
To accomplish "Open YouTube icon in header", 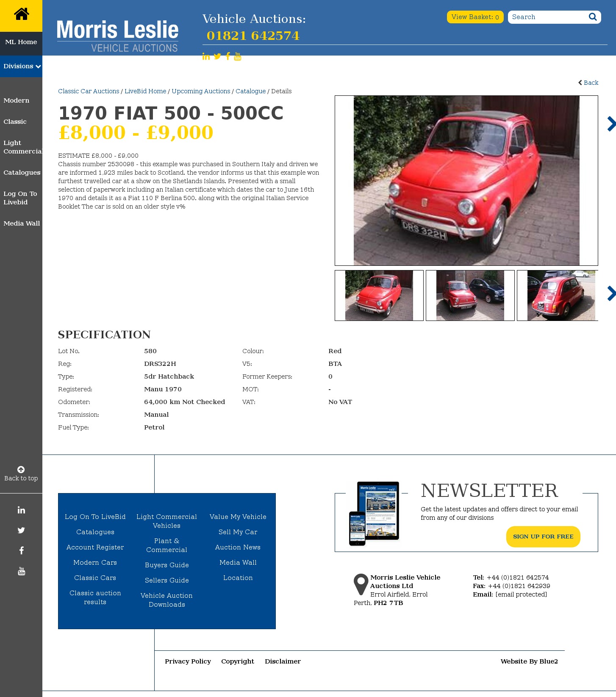I will click(238, 56).
